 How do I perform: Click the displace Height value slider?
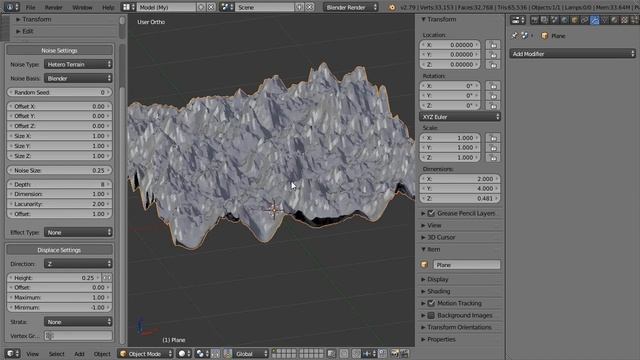(x=54, y=278)
